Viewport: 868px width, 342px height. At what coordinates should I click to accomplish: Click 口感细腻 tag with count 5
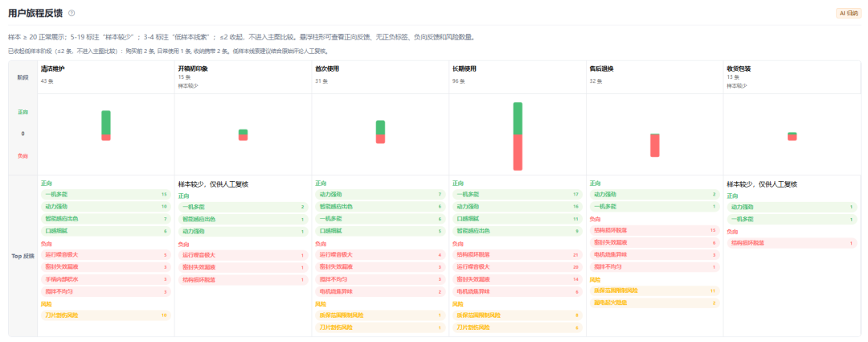pos(380,231)
